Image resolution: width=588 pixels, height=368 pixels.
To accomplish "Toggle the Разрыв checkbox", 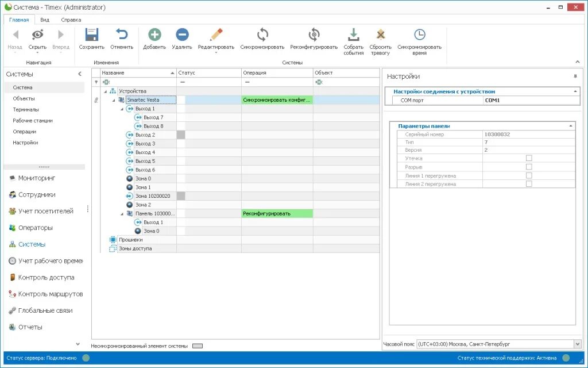I will 529,167.
